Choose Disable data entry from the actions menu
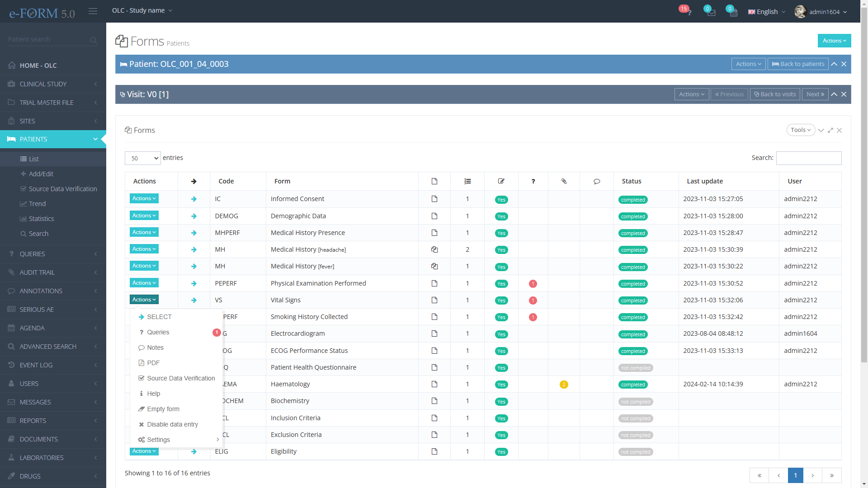 point(172,424)
